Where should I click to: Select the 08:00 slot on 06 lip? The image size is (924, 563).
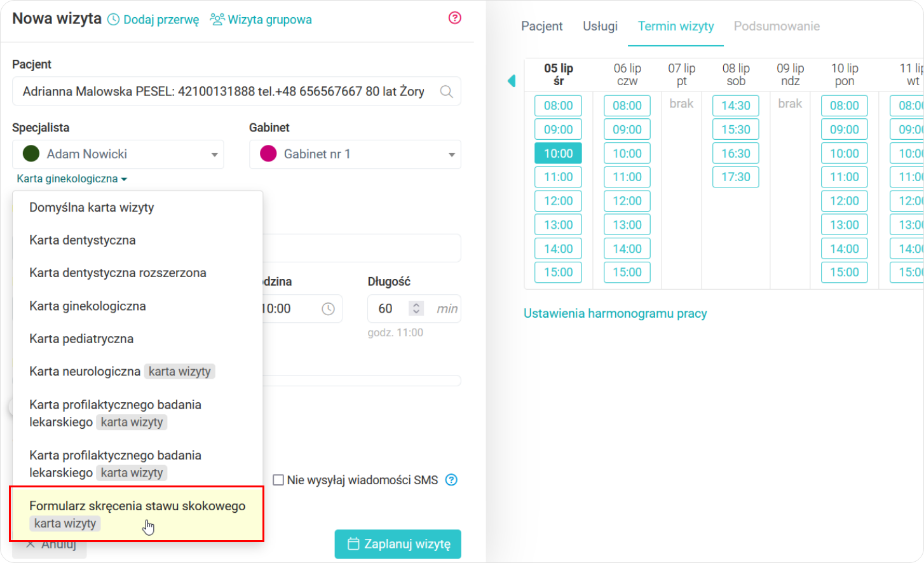[x=627, y=105]
